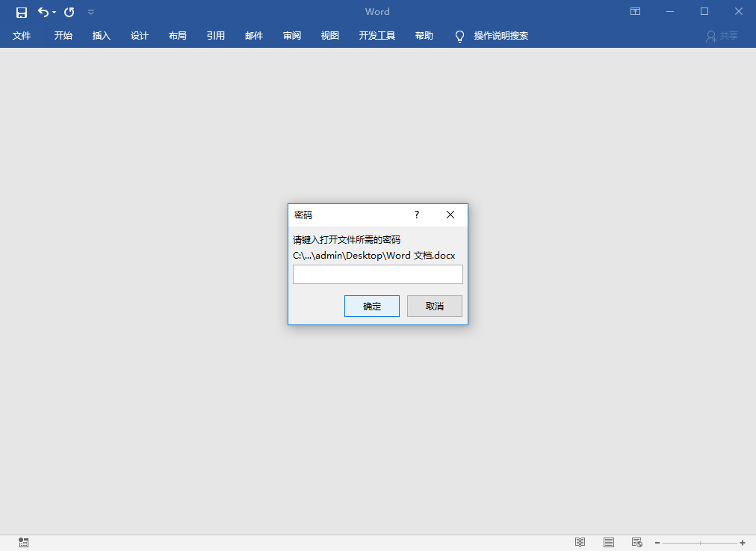Image resolution: width=756 pixels, height=551 pixels.
Task: Minimize the Word window
Action: (669, 11)
